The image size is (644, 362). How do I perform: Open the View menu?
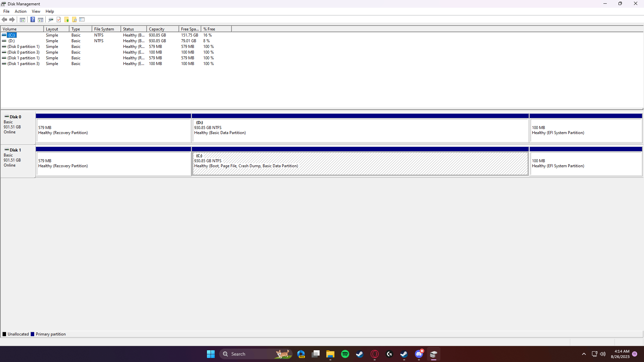click(36, 11)
